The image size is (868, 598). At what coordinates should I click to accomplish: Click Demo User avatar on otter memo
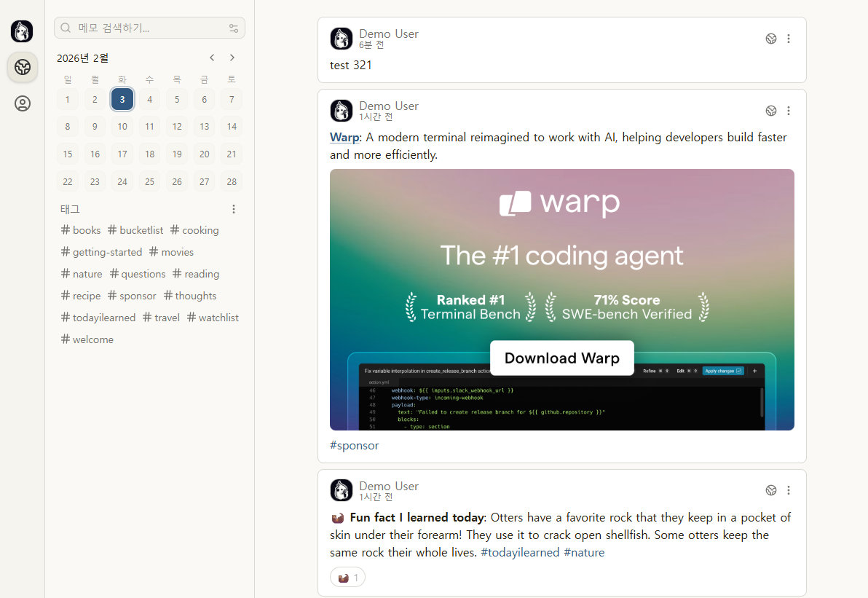(342, 490)
